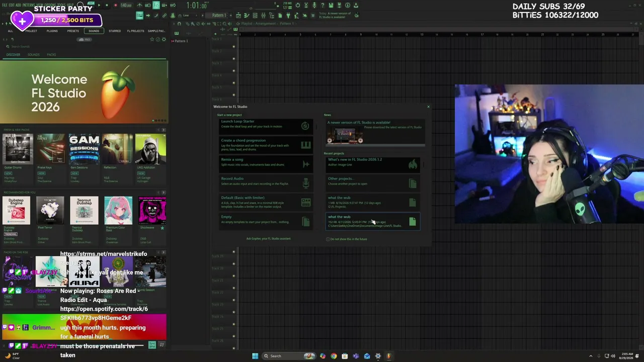Viewport: 644px width, 362px height.
Task: Click the Chrome icon in Windows taskbar
Action: (334, 356)
